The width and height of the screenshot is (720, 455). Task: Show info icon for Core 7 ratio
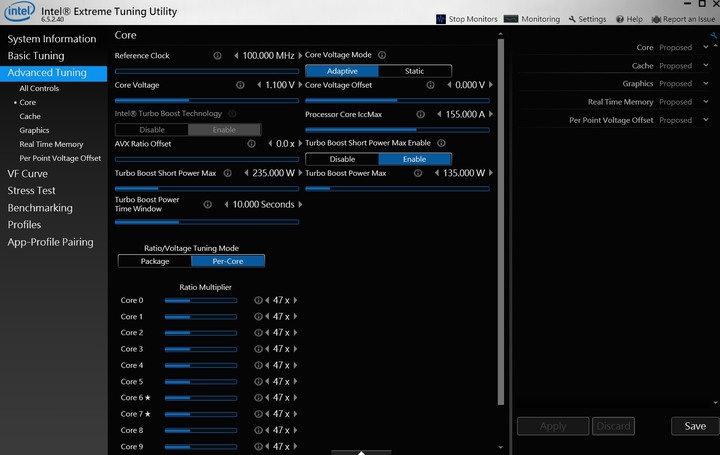[259, 414]
